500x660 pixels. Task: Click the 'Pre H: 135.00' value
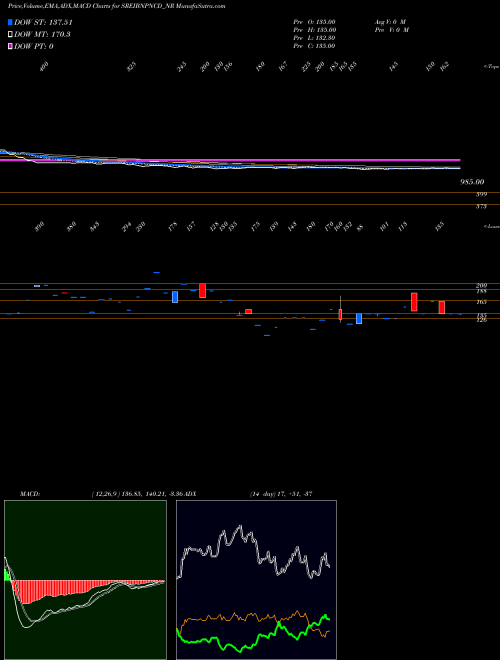(314, 30)
